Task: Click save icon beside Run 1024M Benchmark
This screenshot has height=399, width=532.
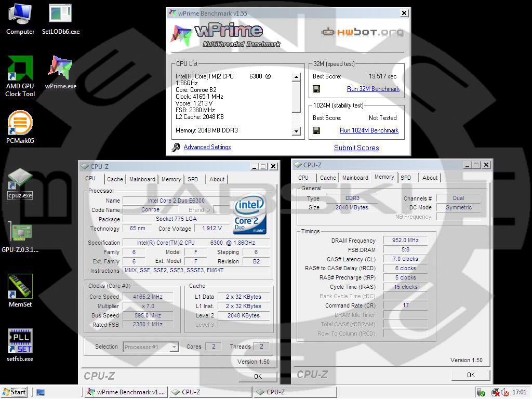Action: click(316, 130)
